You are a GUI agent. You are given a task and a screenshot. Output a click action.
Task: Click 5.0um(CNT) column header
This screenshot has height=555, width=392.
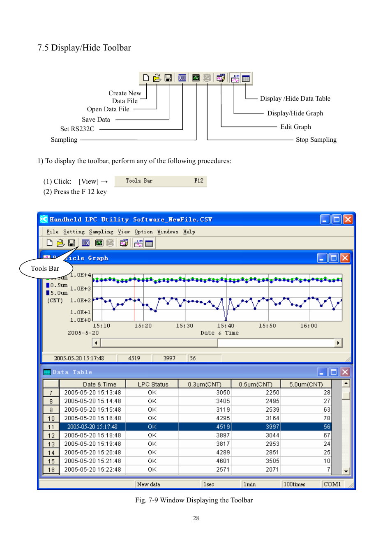306,384
